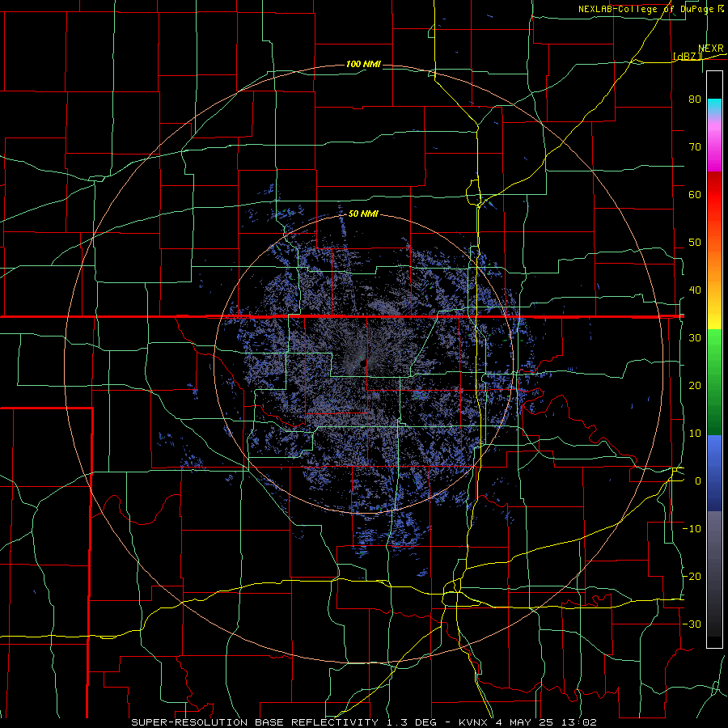The width and height of the screenshot is (728, 728).
Task: Click the 13:02 time in bottom caption
Action: click(x=581, y=722)
